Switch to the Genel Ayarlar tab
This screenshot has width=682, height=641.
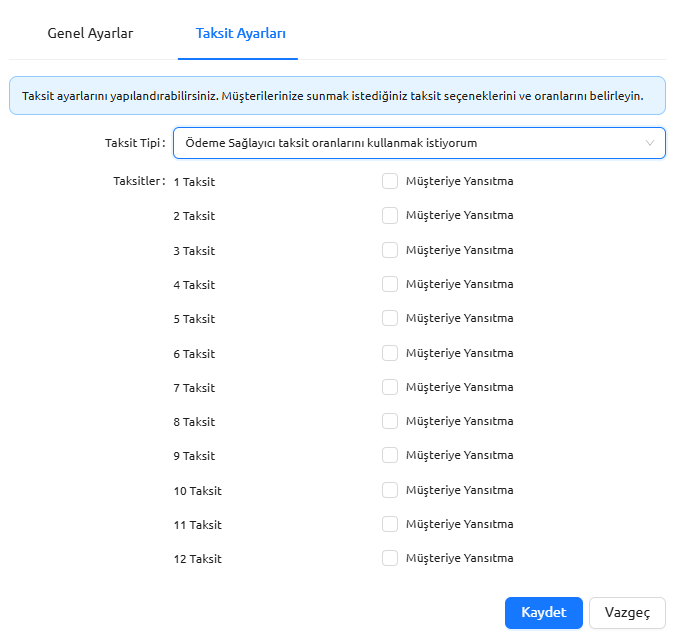[x=90, y=33]
